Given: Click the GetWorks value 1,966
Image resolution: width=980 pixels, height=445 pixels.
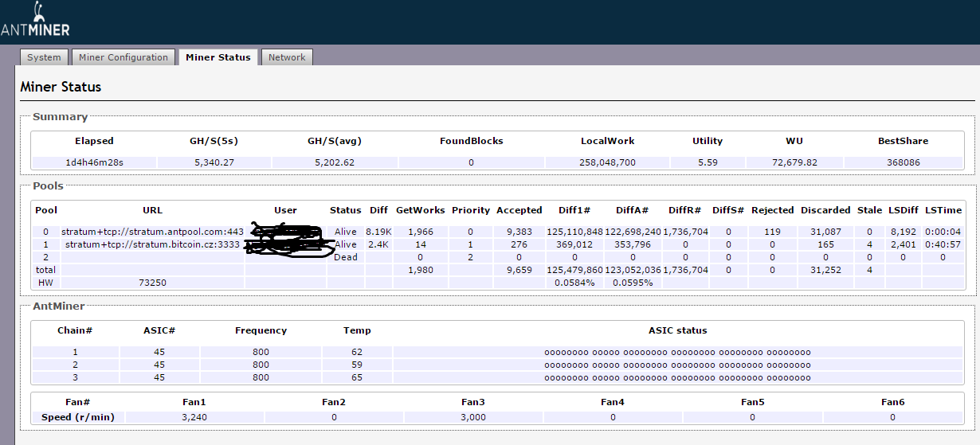Looking at the screenshot, I should click(420, 232).
